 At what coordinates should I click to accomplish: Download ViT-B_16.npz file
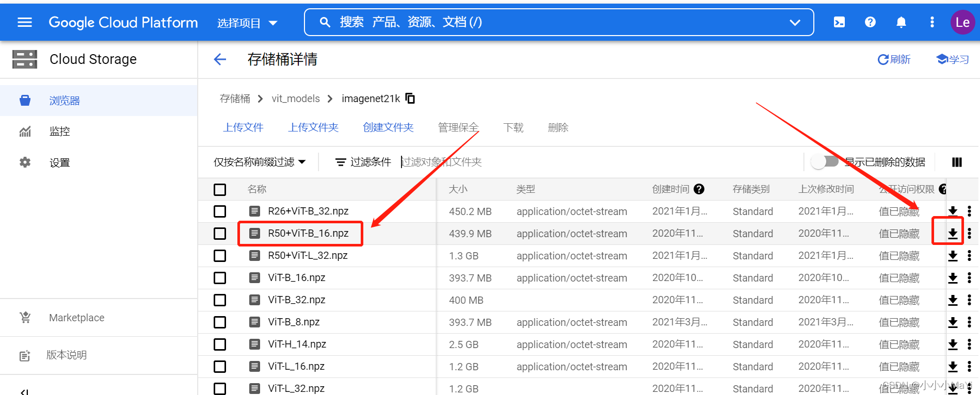pos(953,278)
